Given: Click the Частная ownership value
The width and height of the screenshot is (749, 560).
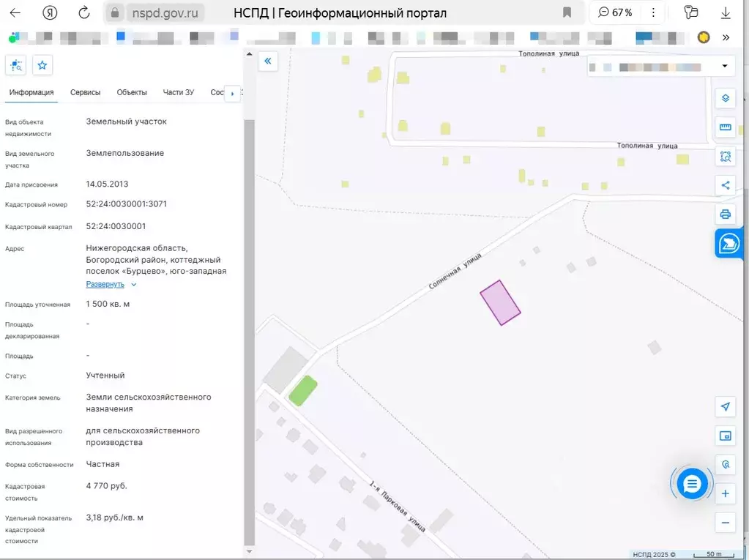Looking at the screenshot, I should (103, 464).
